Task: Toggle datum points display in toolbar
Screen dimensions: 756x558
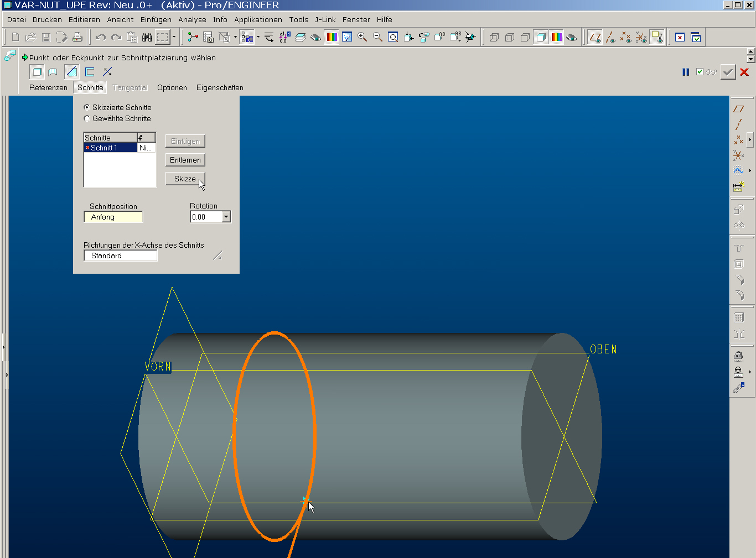Action: (626, 37)
